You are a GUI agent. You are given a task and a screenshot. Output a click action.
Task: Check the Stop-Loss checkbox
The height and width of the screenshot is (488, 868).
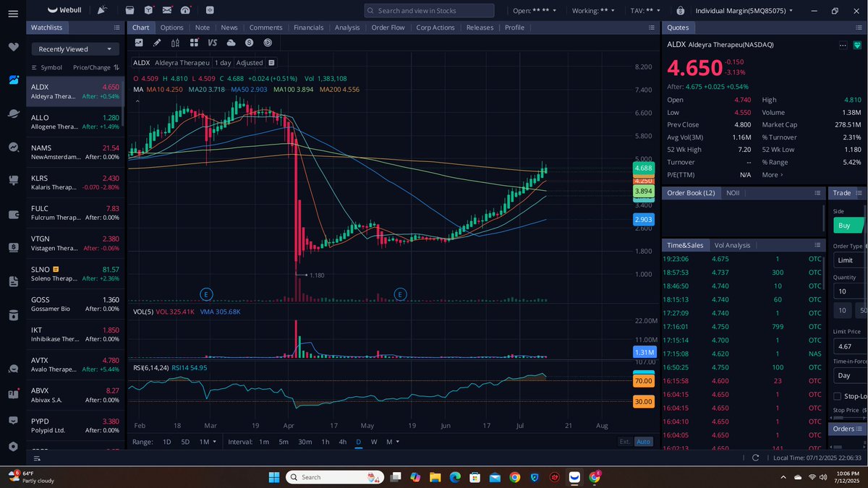pyautogui.click(x=838, y=396)
